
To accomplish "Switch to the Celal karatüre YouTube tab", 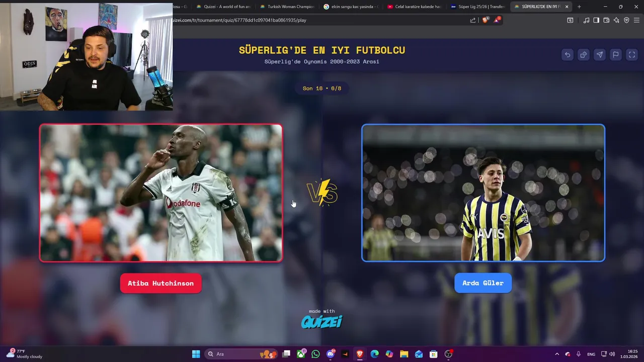I will (414, 7).
